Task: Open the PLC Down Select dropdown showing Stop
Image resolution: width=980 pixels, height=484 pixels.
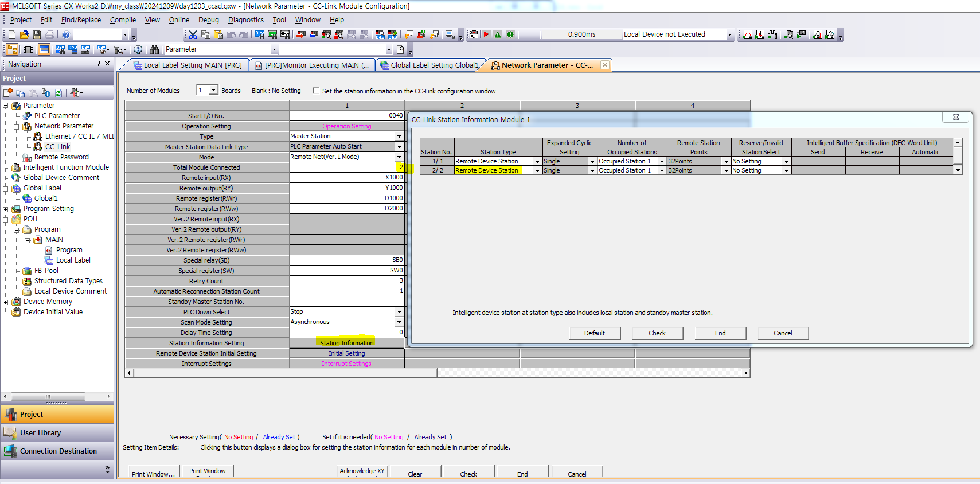Action: click(400, 311)
